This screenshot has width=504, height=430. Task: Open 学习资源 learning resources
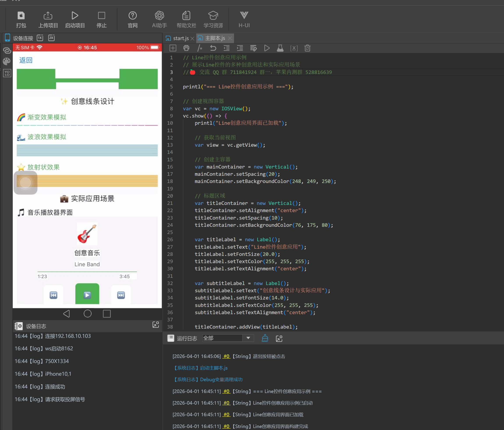coord(213,19)
